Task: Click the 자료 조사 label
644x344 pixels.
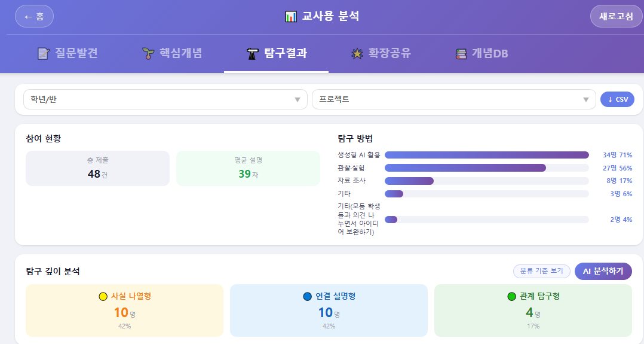Action: (x=351, y=180)
